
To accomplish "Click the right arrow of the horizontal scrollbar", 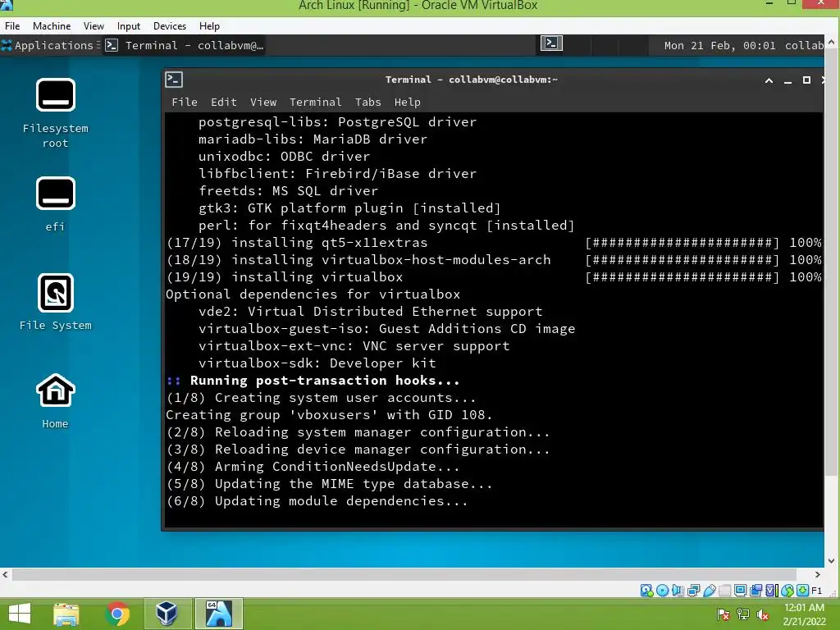I will (x=818, y=574).
